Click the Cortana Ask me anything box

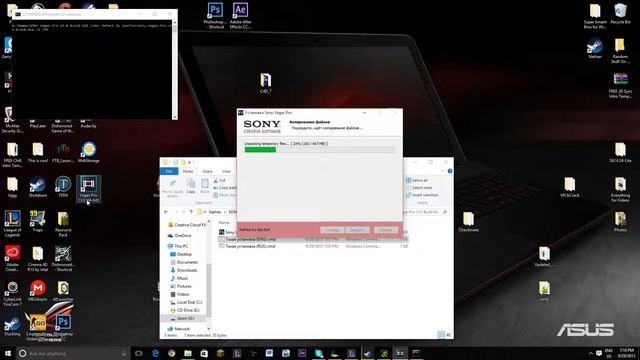coord(73,353)
